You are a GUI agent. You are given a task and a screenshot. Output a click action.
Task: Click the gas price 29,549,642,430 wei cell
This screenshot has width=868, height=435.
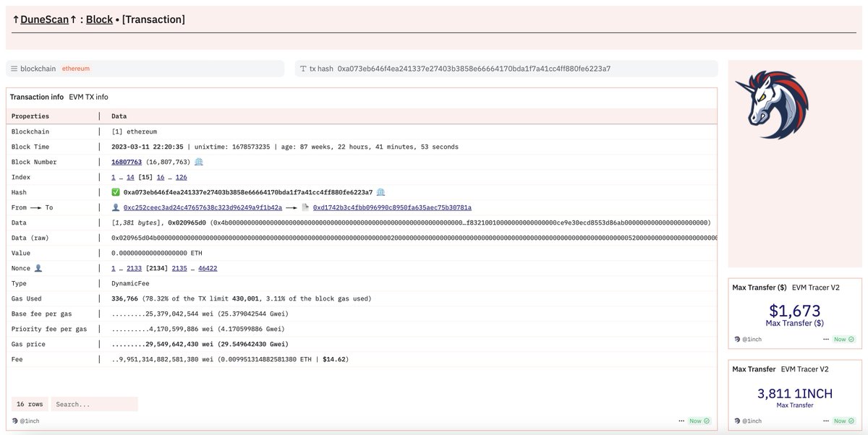200,344
